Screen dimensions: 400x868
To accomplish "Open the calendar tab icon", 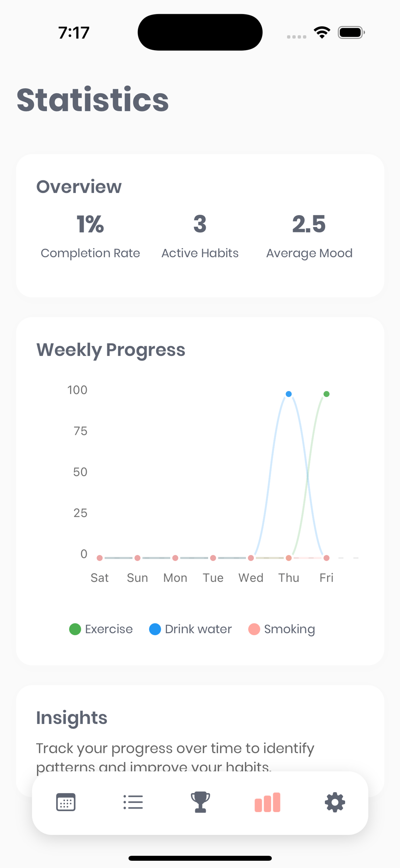I will pyautogui.click(x=65, y=802).
